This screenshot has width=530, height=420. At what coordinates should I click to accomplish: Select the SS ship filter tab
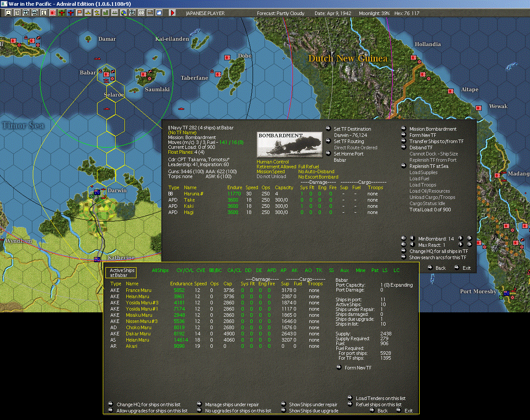point(331,270)
